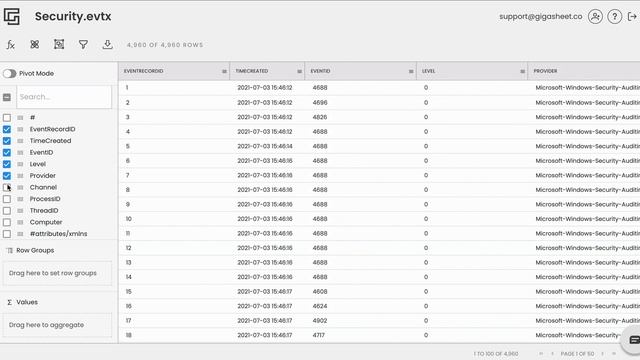Click the Row Groups drop zone
The image size is (640, 360).
[x=57, y=273]
